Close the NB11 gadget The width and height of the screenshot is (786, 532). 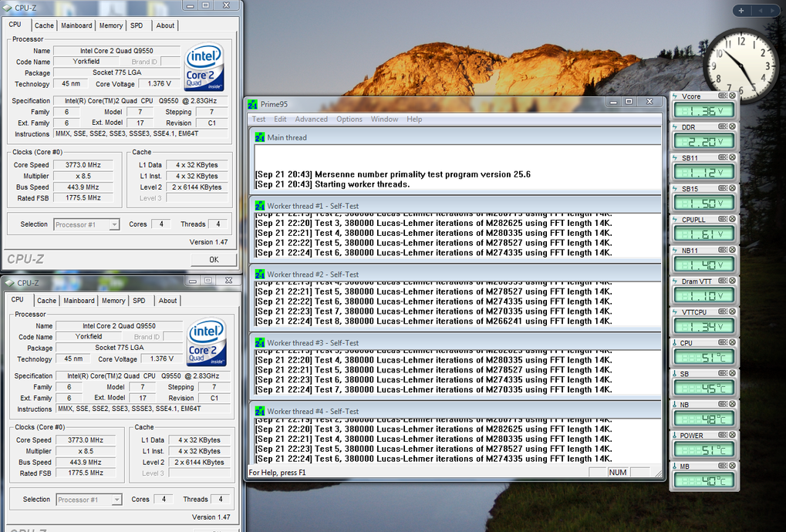pyautogui.click(x=732, y=250)
